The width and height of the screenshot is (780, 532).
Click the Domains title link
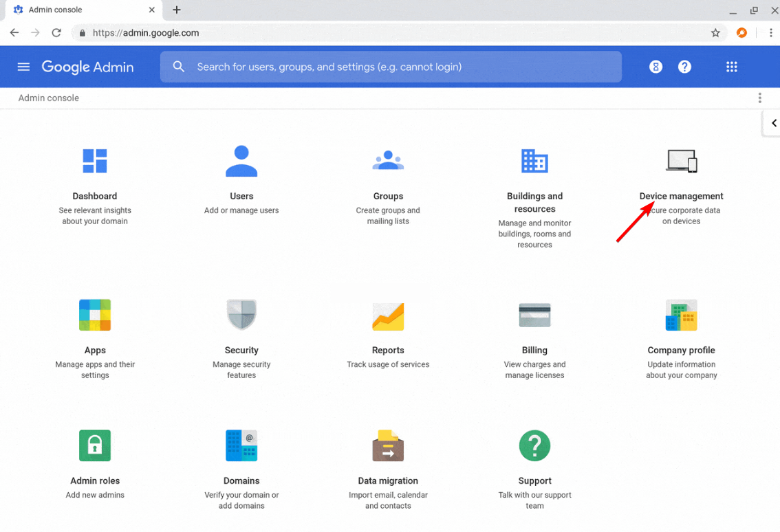click(x=241, y=480)
